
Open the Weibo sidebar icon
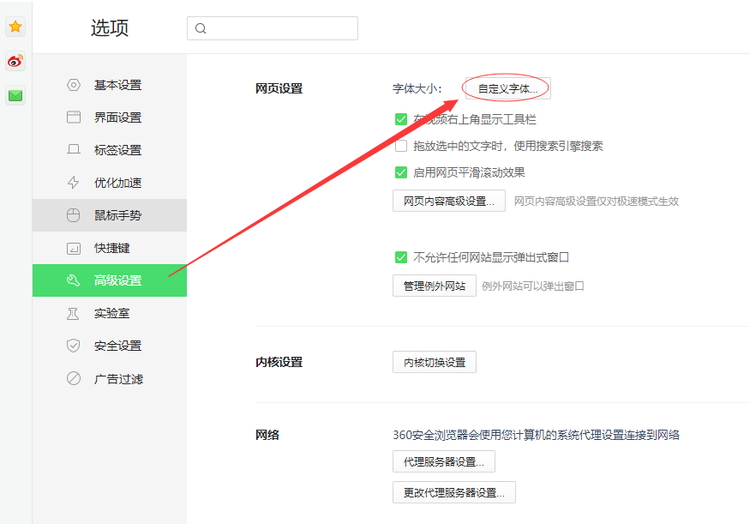tap(15, 61)
